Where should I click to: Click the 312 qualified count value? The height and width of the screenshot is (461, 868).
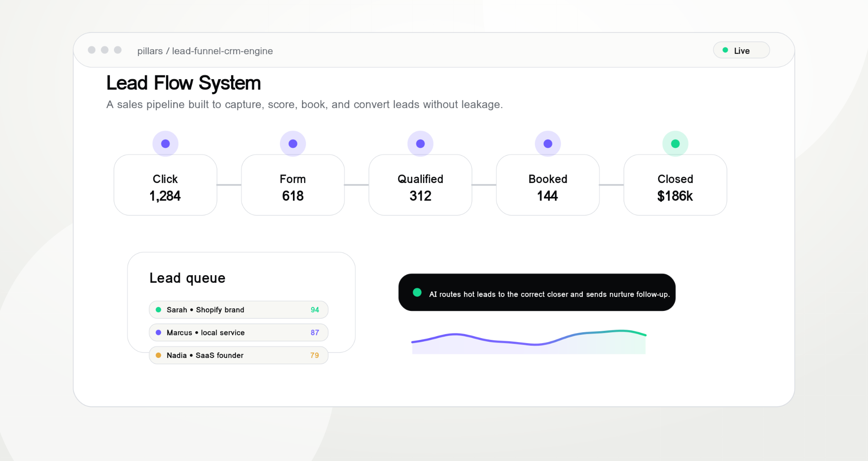point(420,196)
